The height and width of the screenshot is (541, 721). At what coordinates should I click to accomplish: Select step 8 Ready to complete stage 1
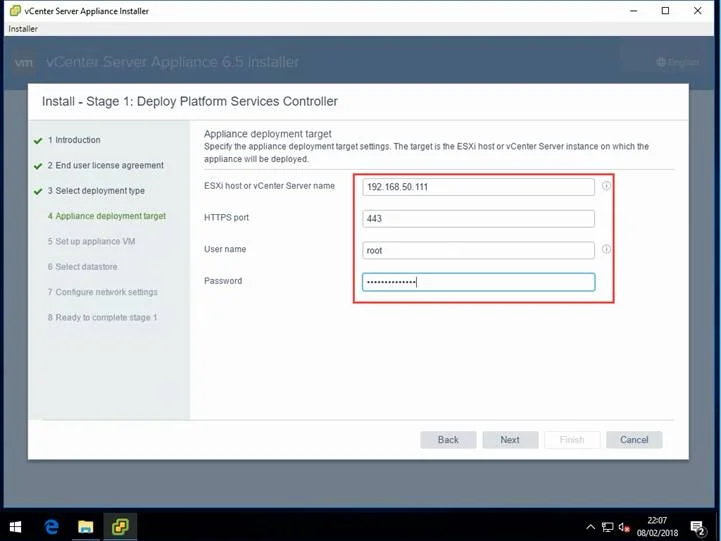point(103,317)
